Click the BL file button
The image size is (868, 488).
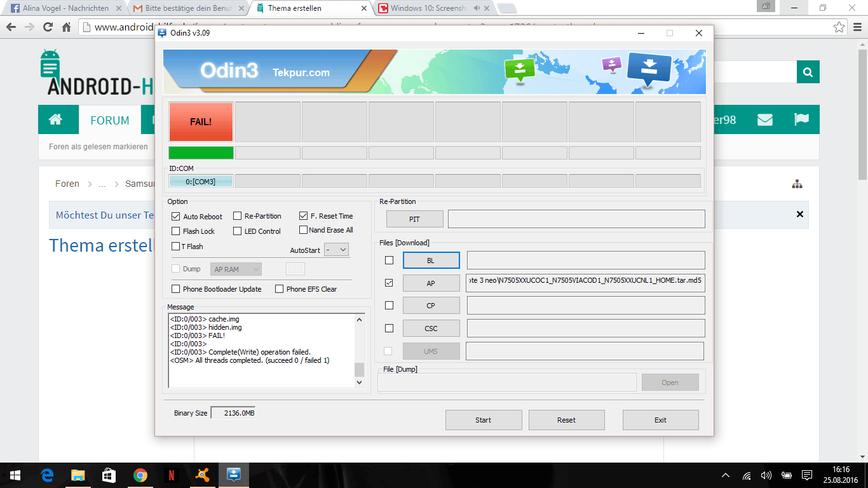pyautogui.click(x=431, y=261)
